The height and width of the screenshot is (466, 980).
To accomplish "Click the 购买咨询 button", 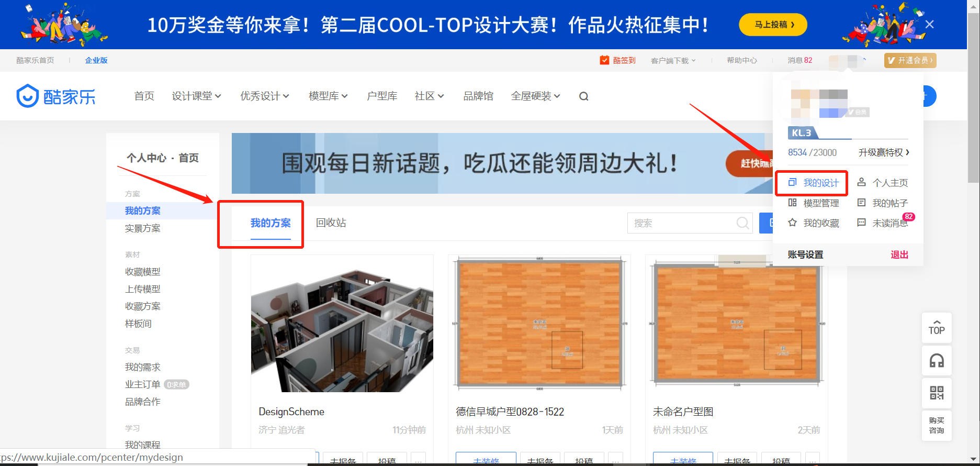I will [x=937, y=425].
